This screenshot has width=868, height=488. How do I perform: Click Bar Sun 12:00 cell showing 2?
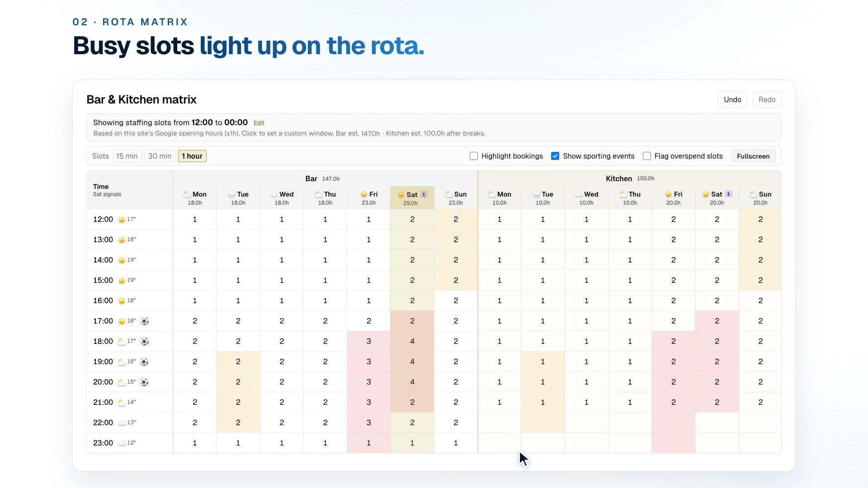(456, 219)
